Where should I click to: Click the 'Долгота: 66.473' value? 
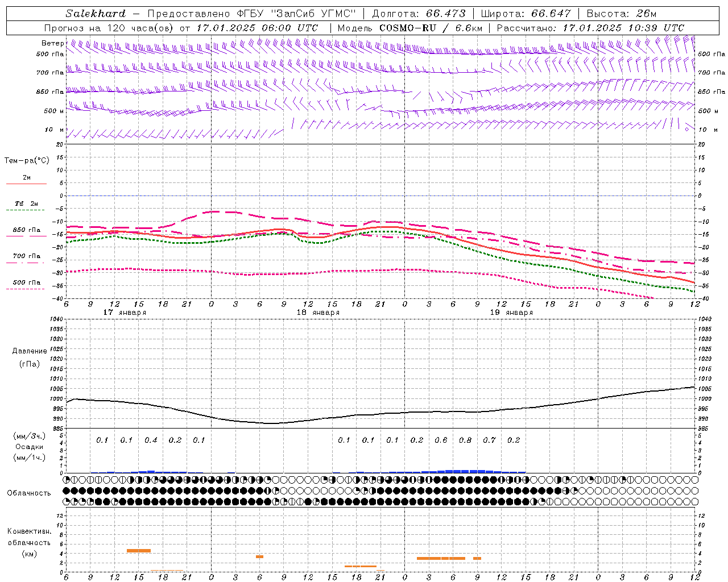[419, 14]
